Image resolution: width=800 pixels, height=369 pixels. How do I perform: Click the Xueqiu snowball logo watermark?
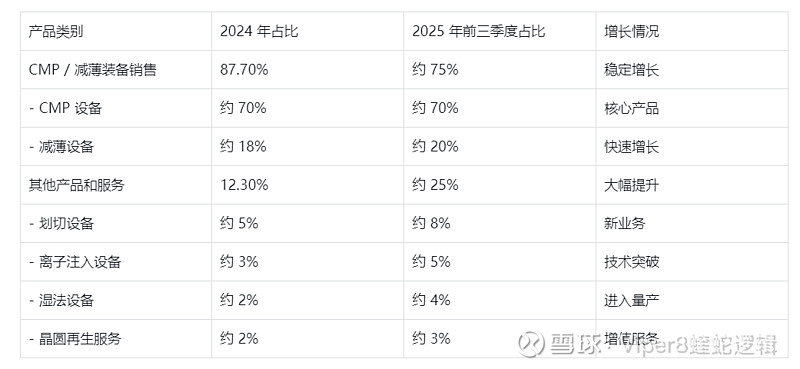(531, 344)
